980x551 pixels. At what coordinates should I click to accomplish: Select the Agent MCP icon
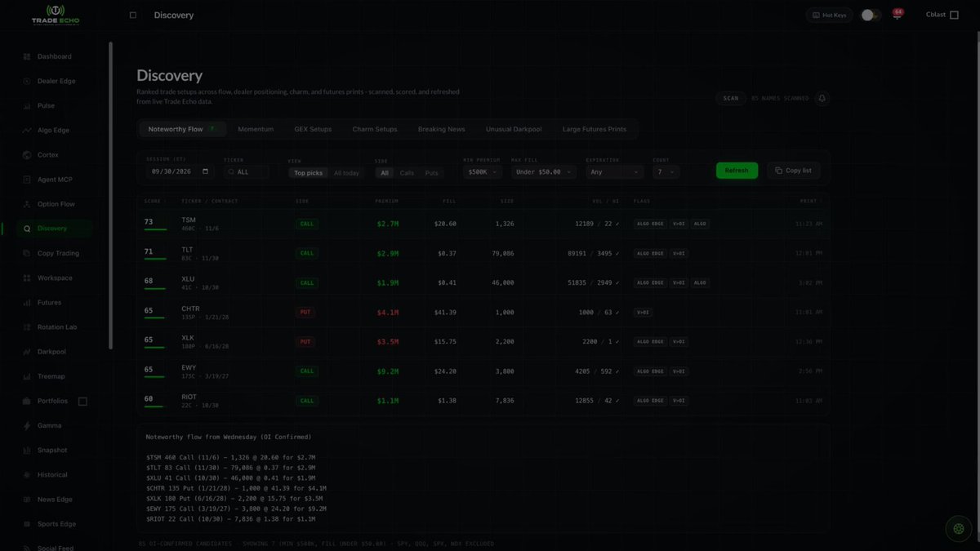point(28,180)
